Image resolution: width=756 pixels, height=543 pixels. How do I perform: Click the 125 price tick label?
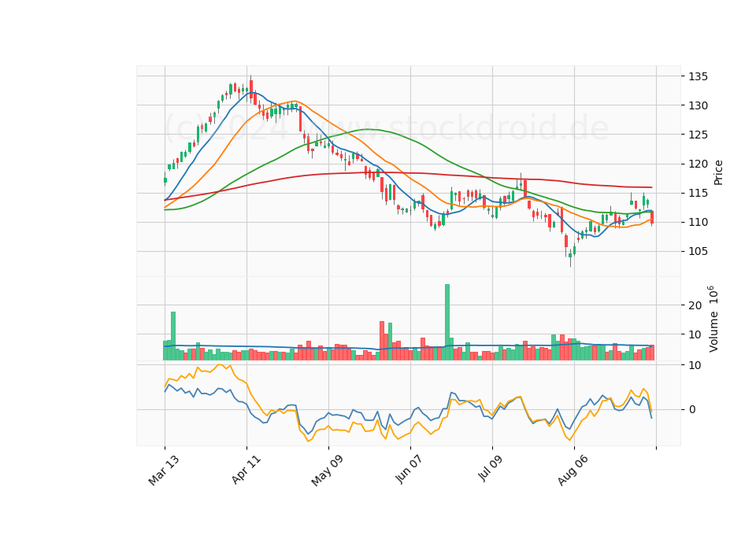pos(699,135)
